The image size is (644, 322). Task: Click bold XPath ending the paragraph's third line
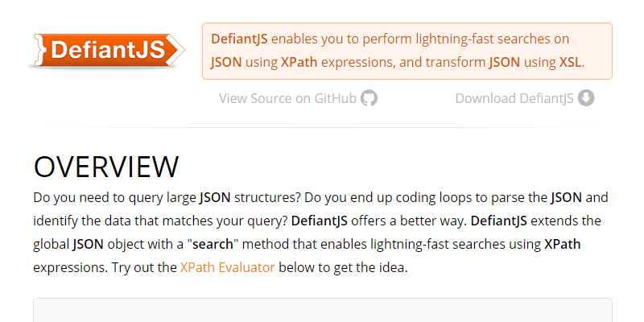click(562, 244)
